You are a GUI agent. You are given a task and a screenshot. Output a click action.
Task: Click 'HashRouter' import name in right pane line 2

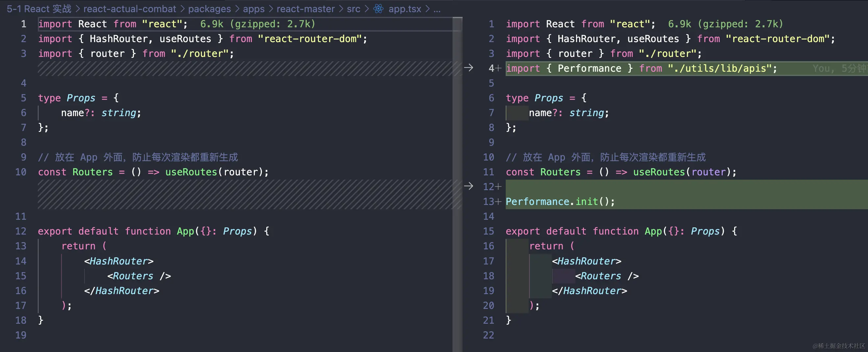coord(586,39)
